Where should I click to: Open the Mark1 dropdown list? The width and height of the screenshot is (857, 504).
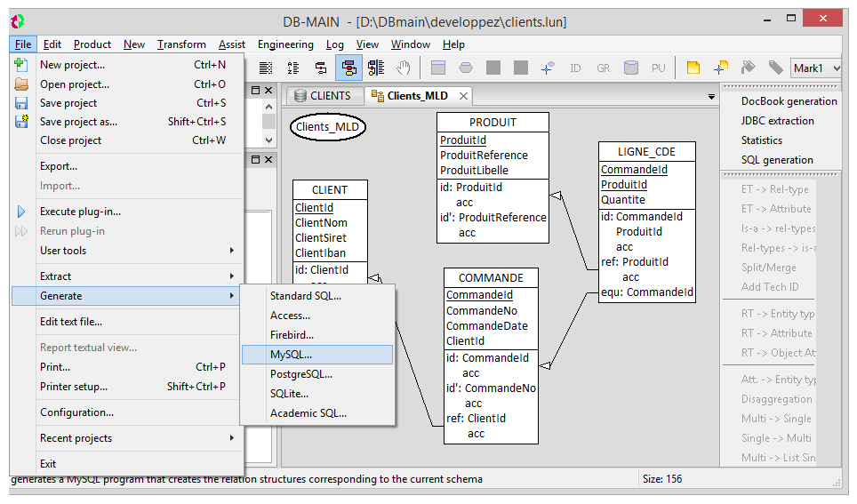coord(837,68)
